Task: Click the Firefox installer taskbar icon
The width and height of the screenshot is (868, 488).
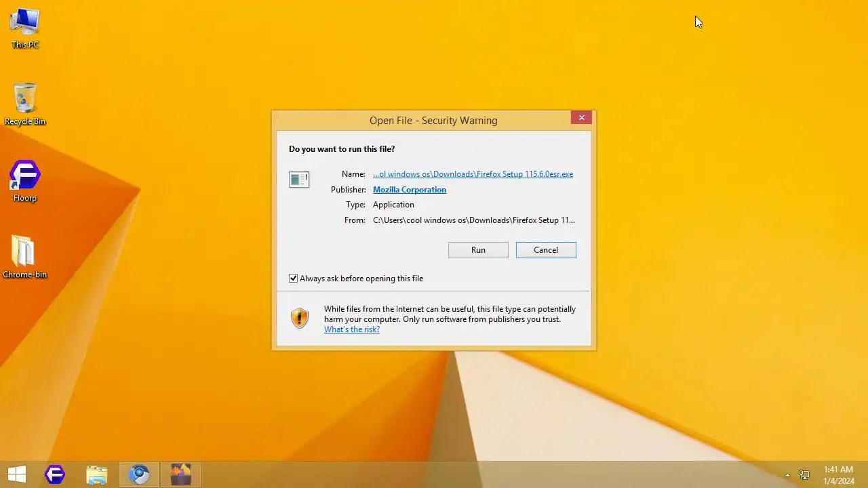Action: pos(181,474)
